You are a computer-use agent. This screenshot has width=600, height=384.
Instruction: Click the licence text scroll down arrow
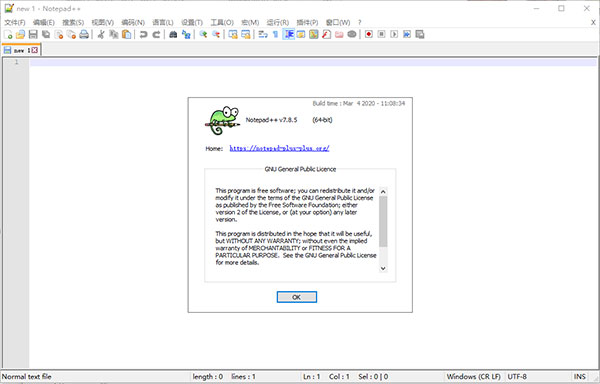click(383, 268)
